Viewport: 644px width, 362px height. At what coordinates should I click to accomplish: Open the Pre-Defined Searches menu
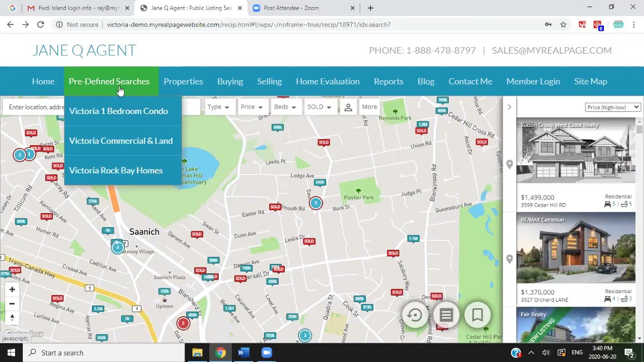[109, 81]
